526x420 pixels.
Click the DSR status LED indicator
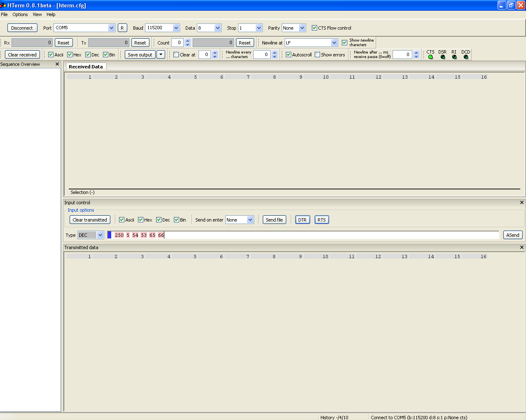point(443,57)
